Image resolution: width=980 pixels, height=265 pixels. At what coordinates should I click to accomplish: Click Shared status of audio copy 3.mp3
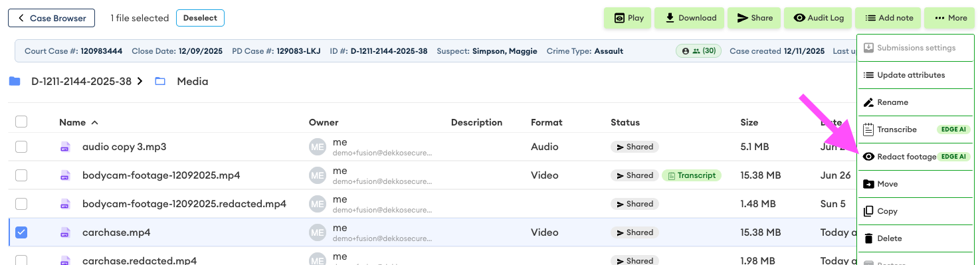tap(635, 147)
